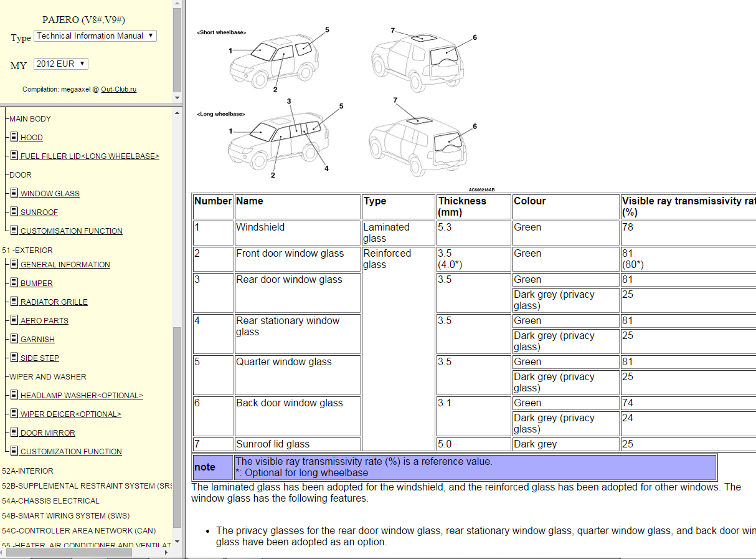Click the page icon next to AERO PARTS
The width and height of the screenshot is (756, 559).
[14, 320]
